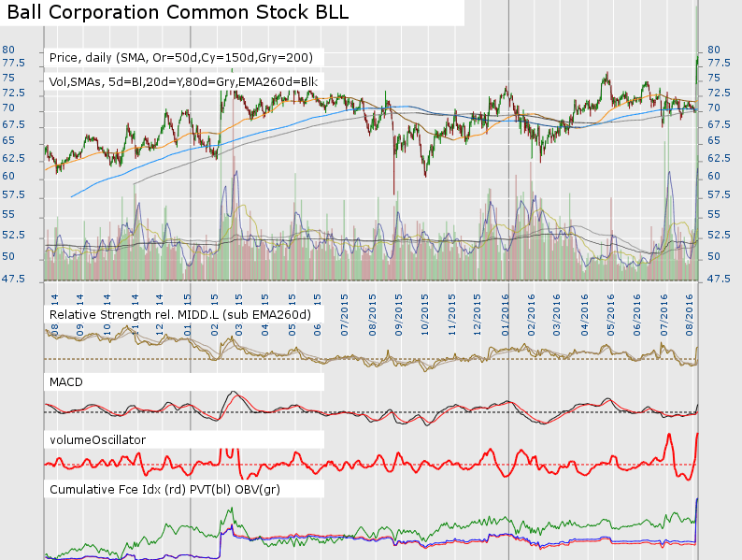Click the left price axis value 47.5
This screenshot has height=560, width=742.
tap(13, 279)
